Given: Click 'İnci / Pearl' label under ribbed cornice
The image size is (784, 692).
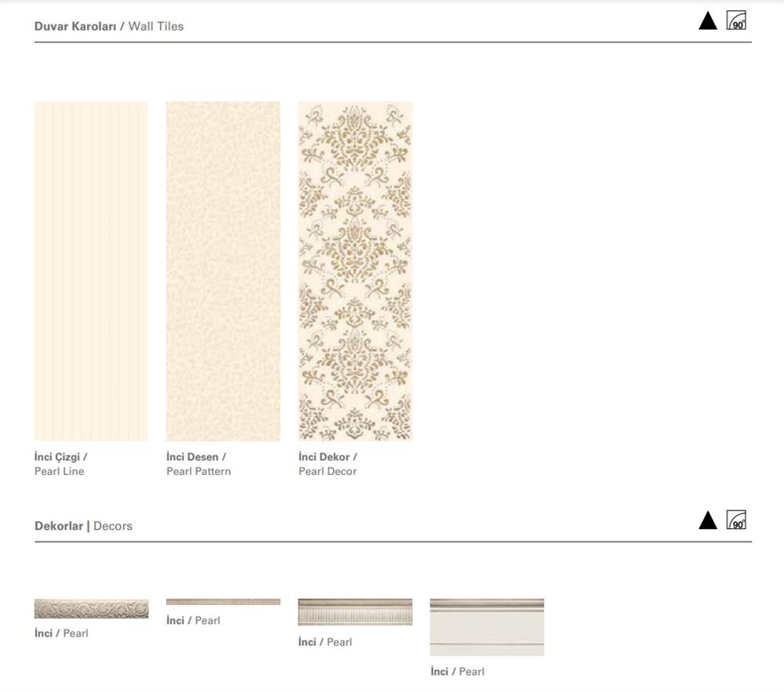Looking at the screenshot, I should pyautogui.click(x=325, y=642).
